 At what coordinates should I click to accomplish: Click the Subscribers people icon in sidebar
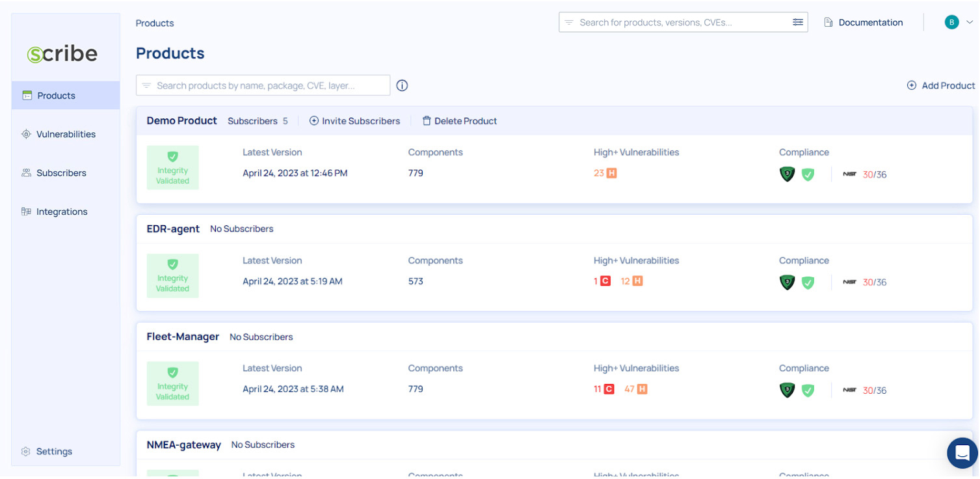pyautogui.click(x=26, y=173)
